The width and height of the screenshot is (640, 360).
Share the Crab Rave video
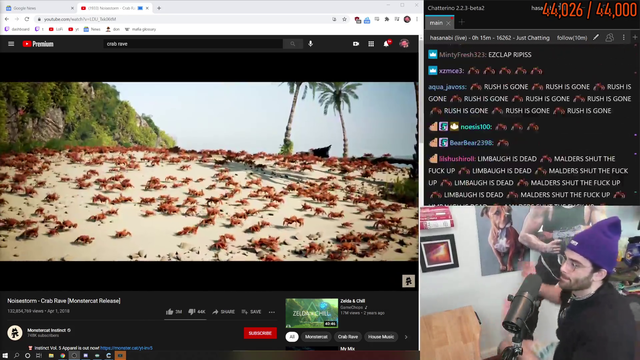(223, 312)
